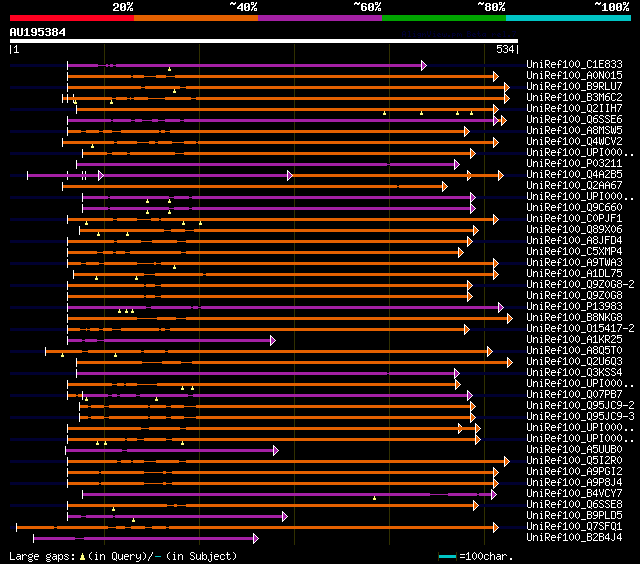640x564 pixels.
Task: Click the purple alignment bar for C1E833
Action: coord(247,65)
